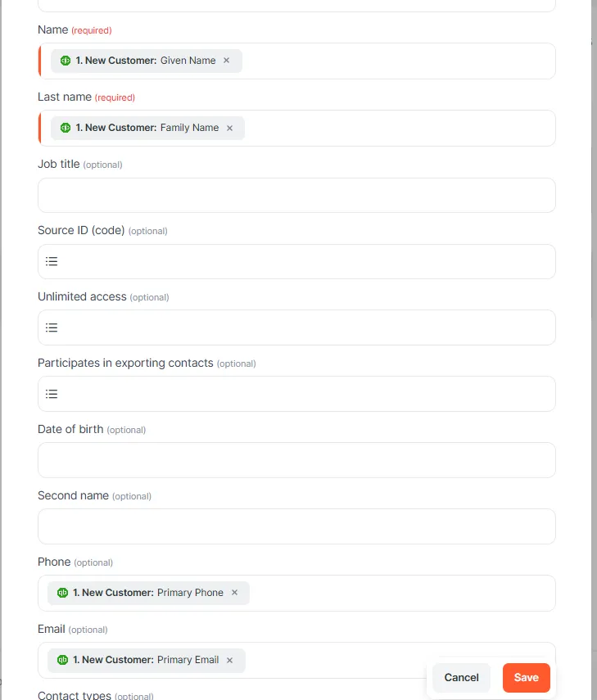
Task: Click into the Date of birth field
Action: tap(296, 460)
